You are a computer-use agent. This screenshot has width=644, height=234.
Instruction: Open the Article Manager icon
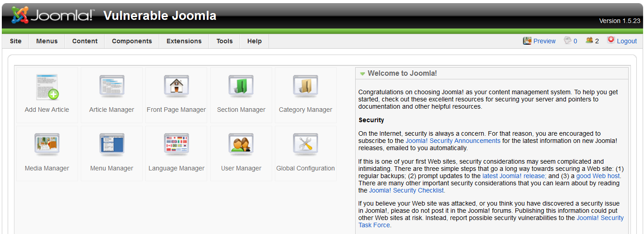pos(111,87)
